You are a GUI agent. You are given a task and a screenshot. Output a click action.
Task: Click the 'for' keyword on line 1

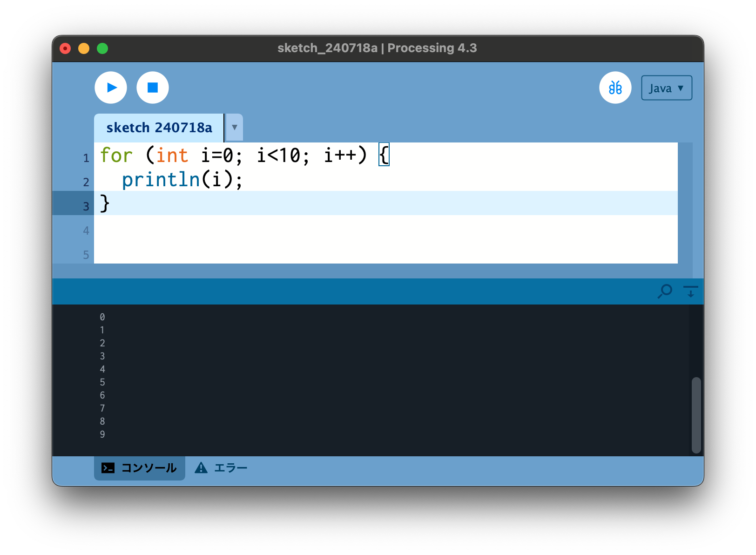116,156
